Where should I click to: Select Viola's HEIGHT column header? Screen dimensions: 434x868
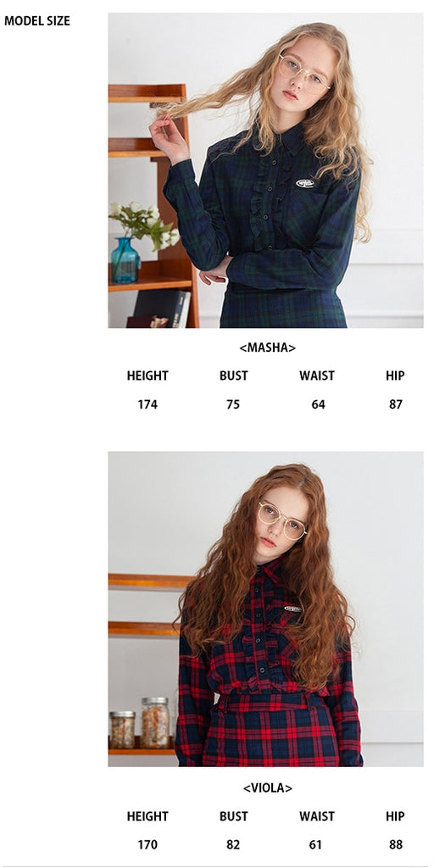click(147, 816)
